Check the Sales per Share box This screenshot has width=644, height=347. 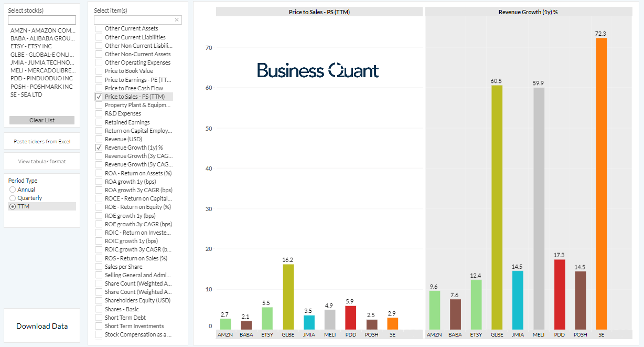[99, 267]
